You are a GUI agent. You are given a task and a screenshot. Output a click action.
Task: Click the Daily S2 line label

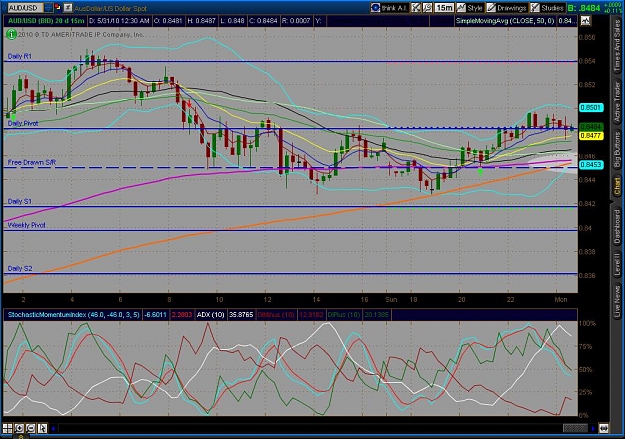coord(20,268)
